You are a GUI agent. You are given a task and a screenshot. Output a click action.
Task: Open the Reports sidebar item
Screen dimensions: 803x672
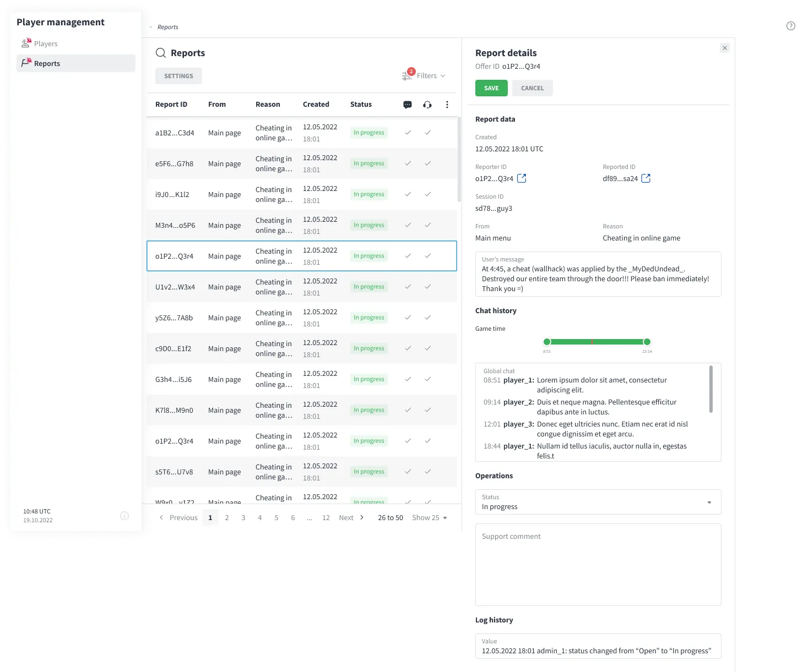pyautogui.click(x=76, y=63)
